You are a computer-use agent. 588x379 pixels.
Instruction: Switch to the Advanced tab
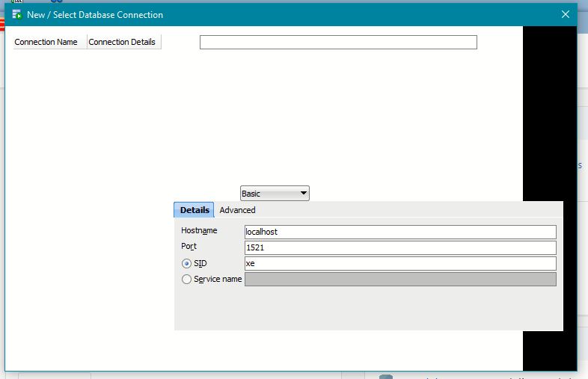tap(238, 210)
